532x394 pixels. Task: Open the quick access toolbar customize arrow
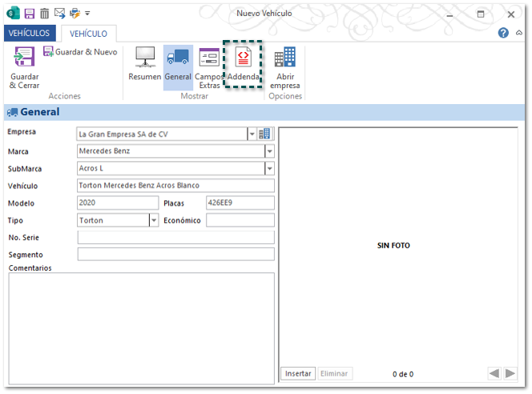[87, 14]
